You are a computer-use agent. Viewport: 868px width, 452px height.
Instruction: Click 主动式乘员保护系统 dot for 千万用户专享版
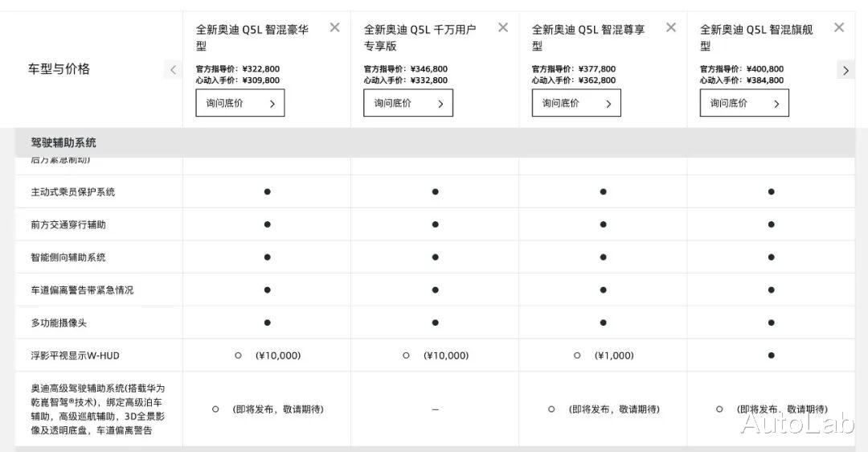[435, 192]
